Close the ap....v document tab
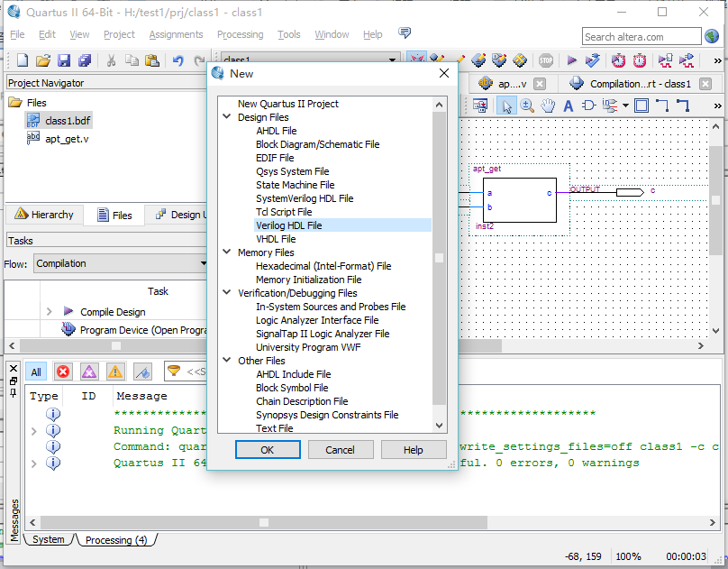 tap(540, 84)
